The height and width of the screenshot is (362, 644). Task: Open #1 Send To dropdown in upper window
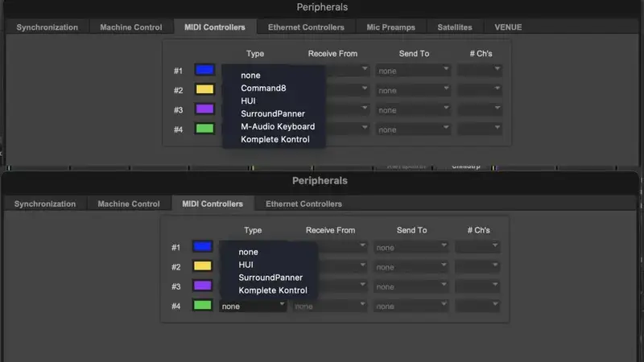tap(413, 71)
